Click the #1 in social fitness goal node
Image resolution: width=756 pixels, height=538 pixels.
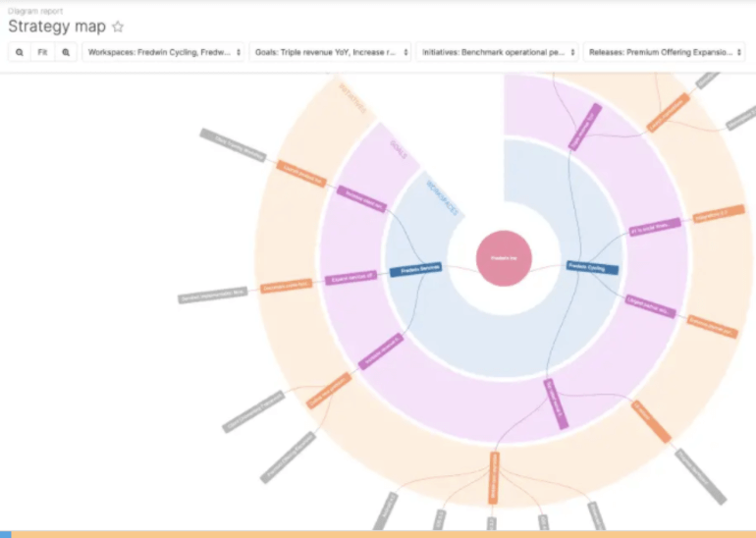[x=655, y=227]
